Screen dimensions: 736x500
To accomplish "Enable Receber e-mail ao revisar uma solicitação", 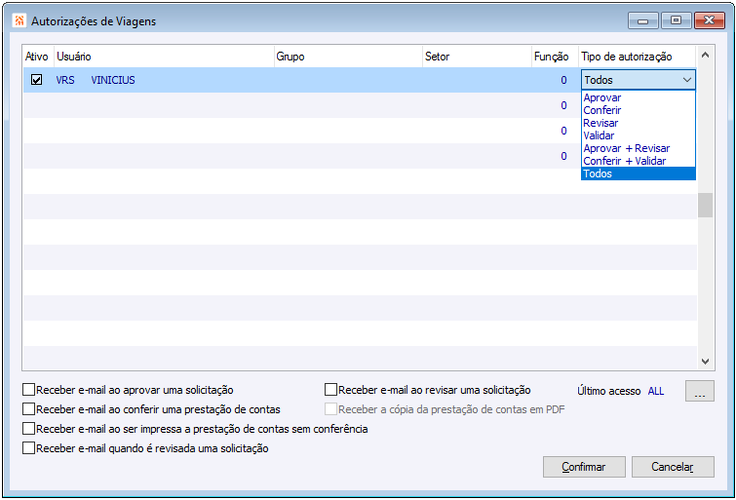I will click(x=331, y=390).
